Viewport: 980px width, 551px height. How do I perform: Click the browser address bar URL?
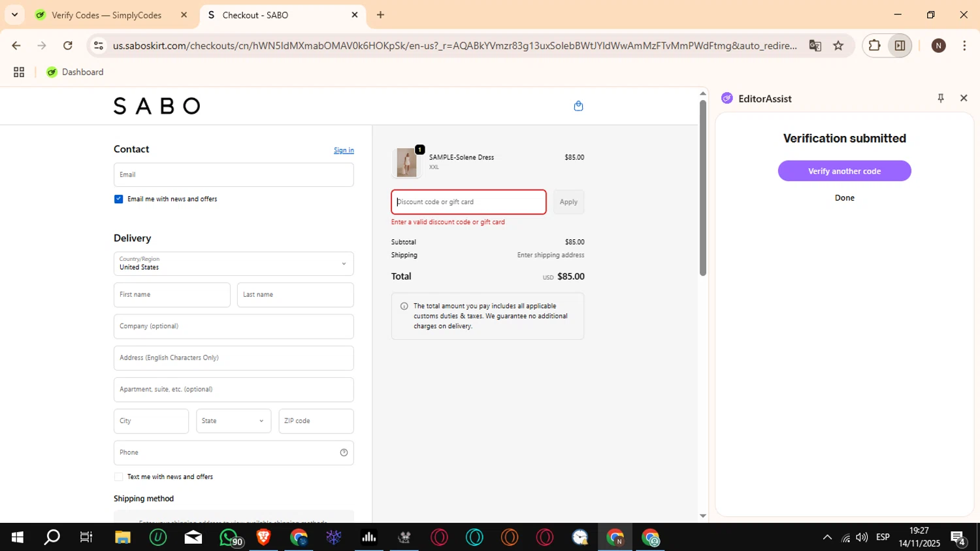[x=455, y=45]
